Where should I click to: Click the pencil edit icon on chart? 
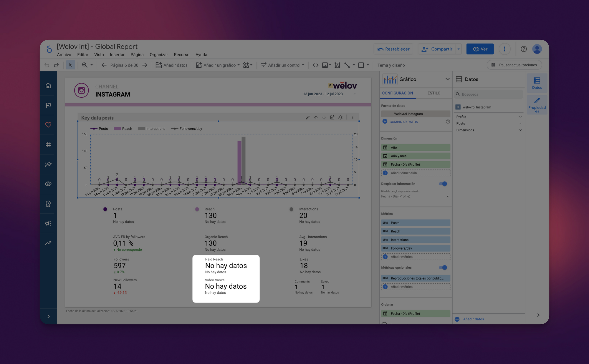(x=307, y=117)
